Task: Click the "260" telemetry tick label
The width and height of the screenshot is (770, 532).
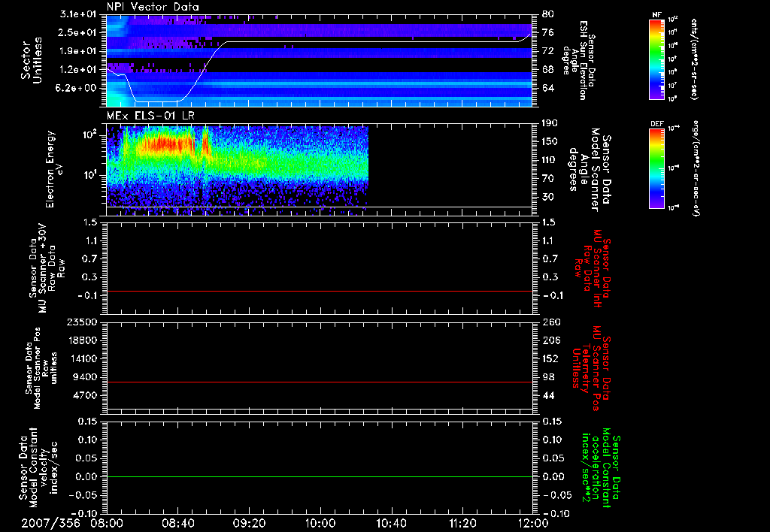Action: tap(550, 322)
